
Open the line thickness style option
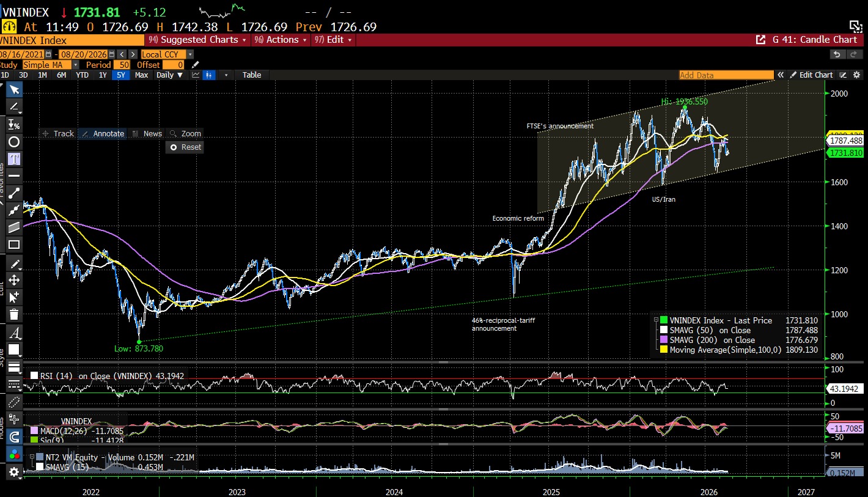[13, 368]
